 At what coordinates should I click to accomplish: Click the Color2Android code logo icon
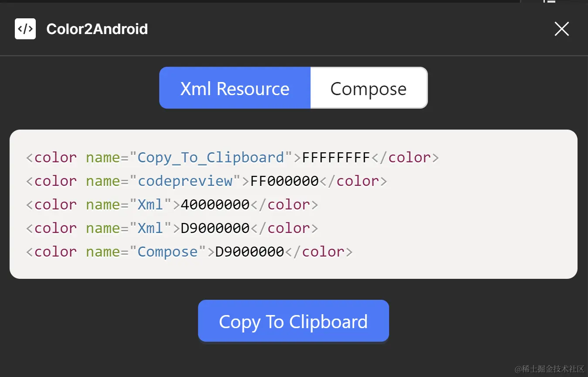pos(25,29)
